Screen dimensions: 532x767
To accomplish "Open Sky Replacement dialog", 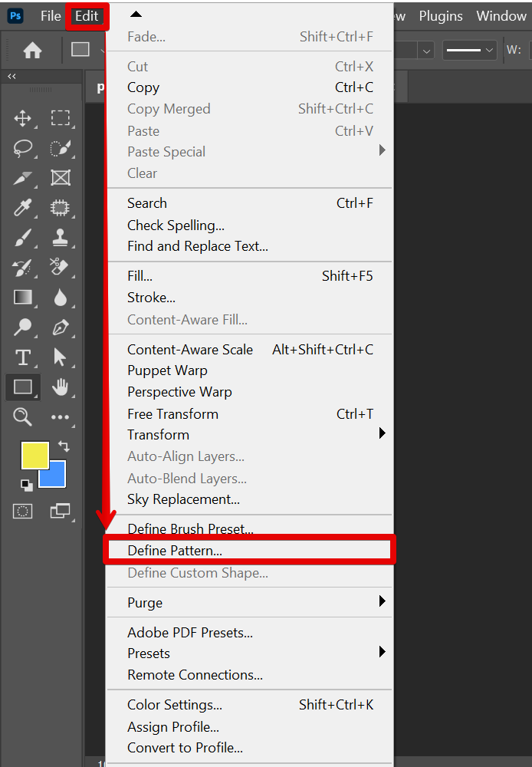I will 250,499.
